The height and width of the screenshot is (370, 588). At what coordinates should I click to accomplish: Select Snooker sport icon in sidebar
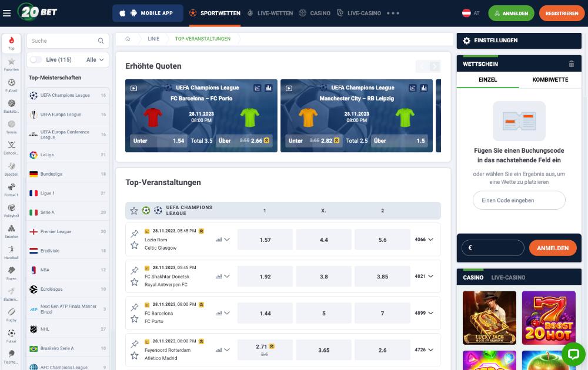tap(11, 231)
